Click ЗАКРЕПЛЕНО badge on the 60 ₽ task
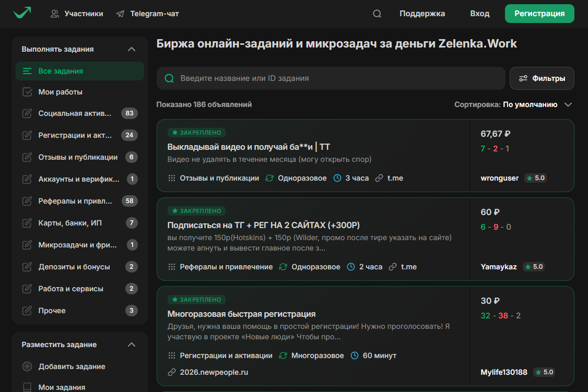The height and width of the screenshot is (392, 588). pyautogui.click(x=197, y=211)
